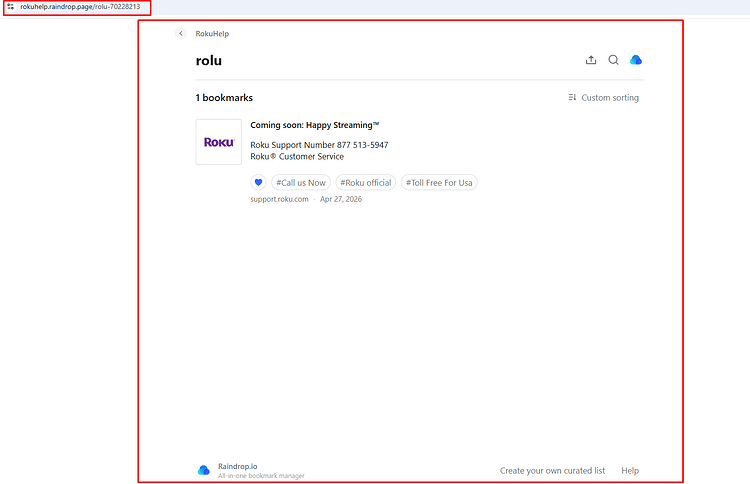Click the Raindrop.io logo in the footer

[x=204, y=470]
